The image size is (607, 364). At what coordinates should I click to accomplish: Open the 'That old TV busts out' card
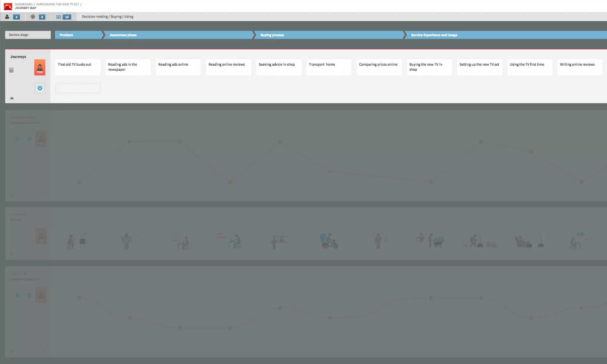click(78, 67)
